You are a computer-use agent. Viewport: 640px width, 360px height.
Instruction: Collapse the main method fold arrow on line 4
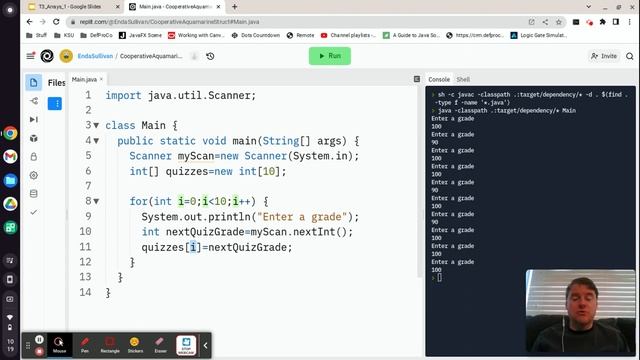tap(96, 141)
